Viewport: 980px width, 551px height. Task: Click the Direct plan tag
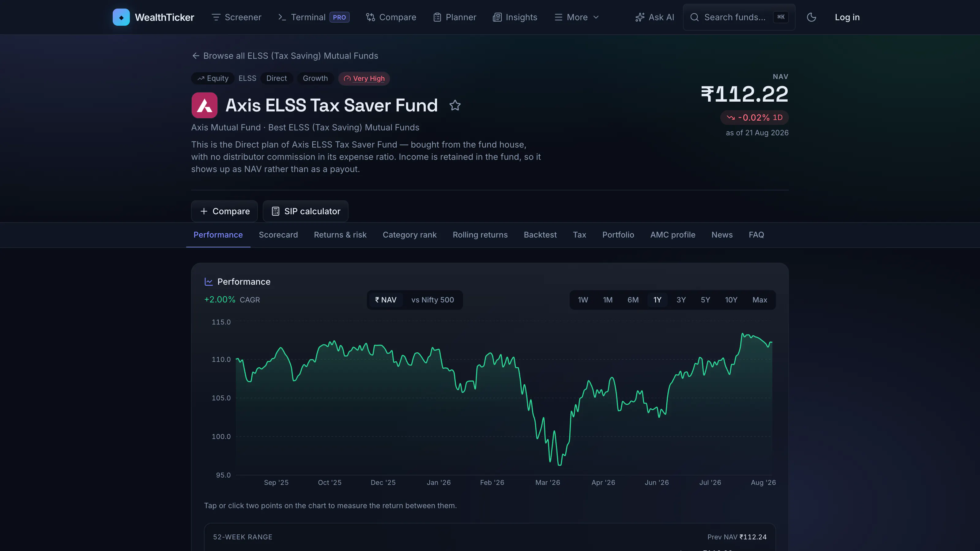click(x=277, y=79)
